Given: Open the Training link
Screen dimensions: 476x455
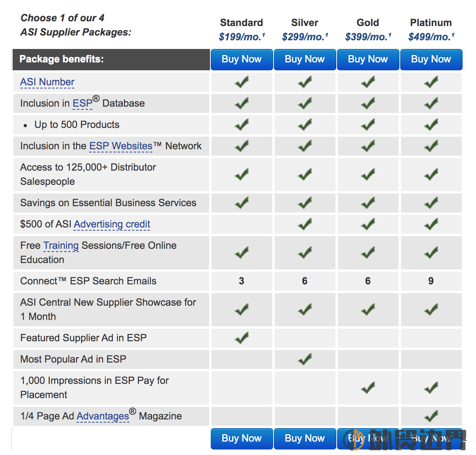Looking at the screenshot, I should pos(61,246).
